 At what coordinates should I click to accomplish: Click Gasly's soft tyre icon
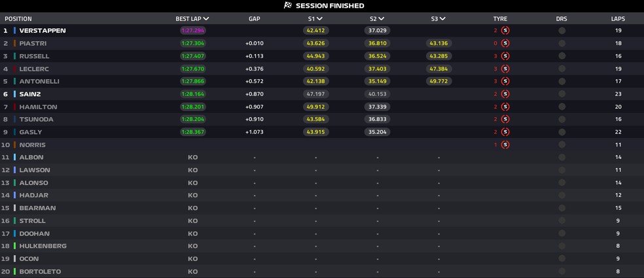(505, 132)
